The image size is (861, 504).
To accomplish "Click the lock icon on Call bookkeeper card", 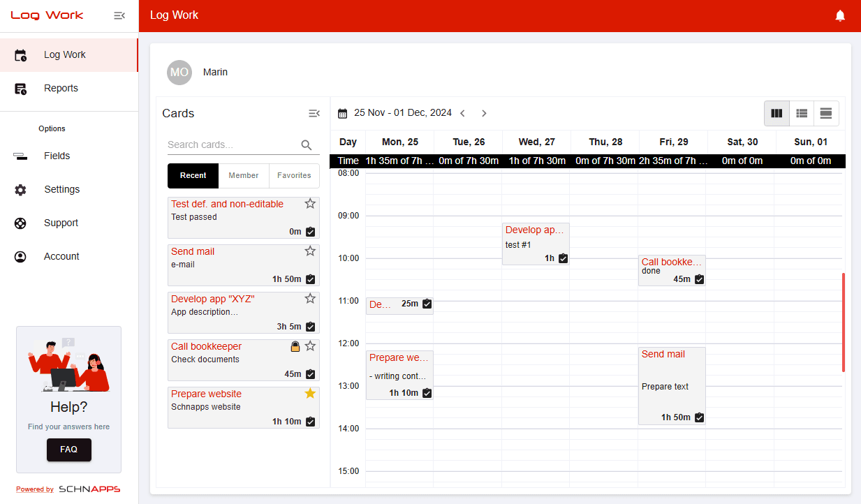I will pyautogui.click(x=295, y=346).
